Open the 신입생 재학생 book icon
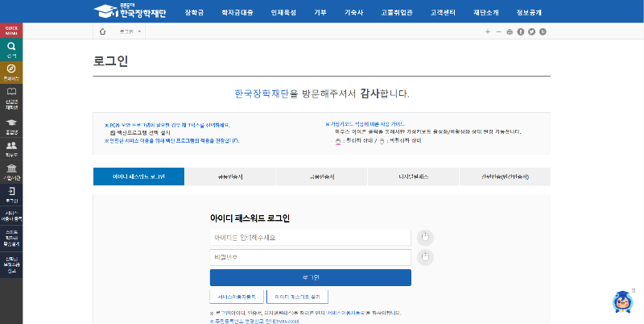 [11, 98]
